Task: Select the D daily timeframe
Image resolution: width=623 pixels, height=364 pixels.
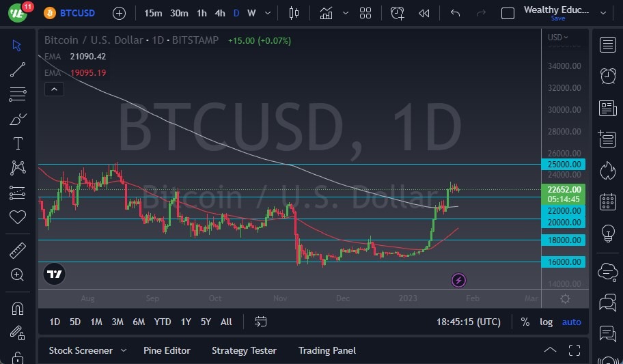Action: click(236, 13)
